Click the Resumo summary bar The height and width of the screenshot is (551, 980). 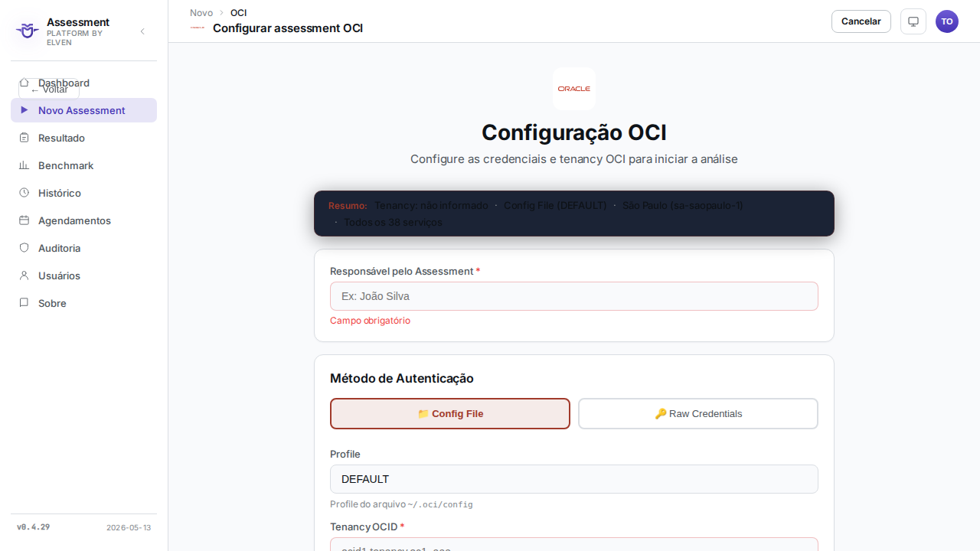point(574,214)
